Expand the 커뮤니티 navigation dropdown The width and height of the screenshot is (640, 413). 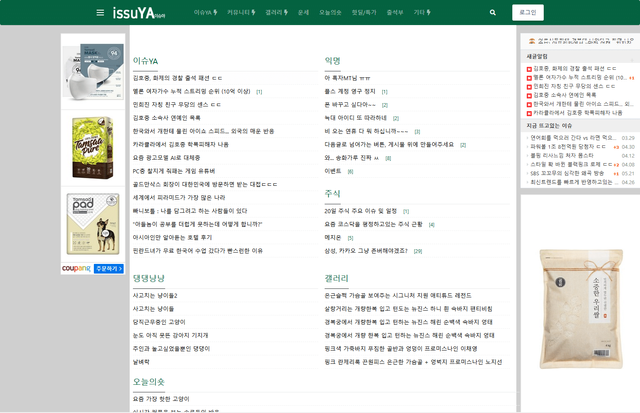[x=241, y=13]
